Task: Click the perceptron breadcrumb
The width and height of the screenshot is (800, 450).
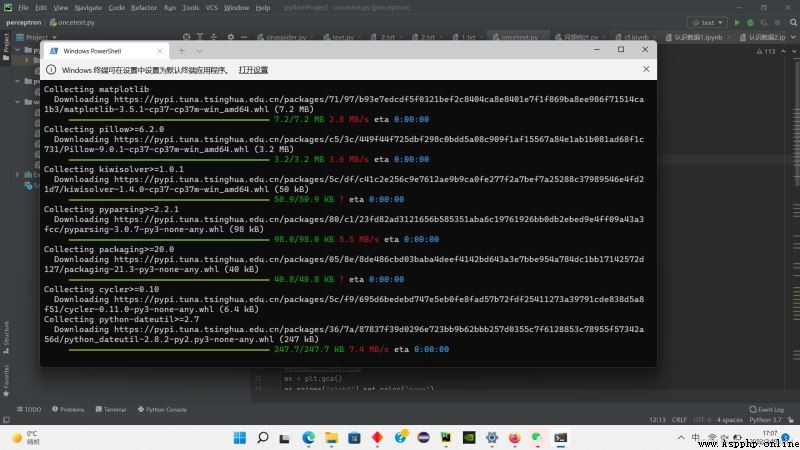Action: tap(23, 22)
